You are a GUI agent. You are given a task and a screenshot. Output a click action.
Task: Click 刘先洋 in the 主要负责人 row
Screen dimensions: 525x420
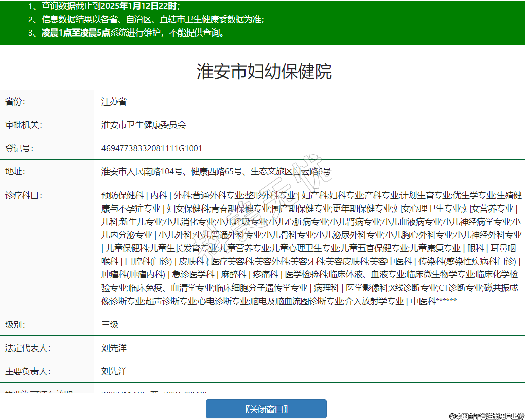coord(114,371)
